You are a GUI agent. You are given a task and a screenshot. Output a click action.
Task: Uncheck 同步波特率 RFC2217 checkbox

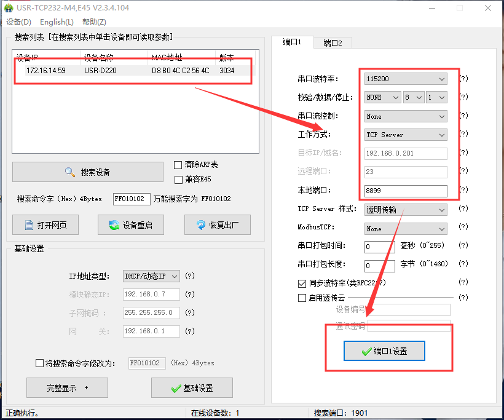[302, 283]
